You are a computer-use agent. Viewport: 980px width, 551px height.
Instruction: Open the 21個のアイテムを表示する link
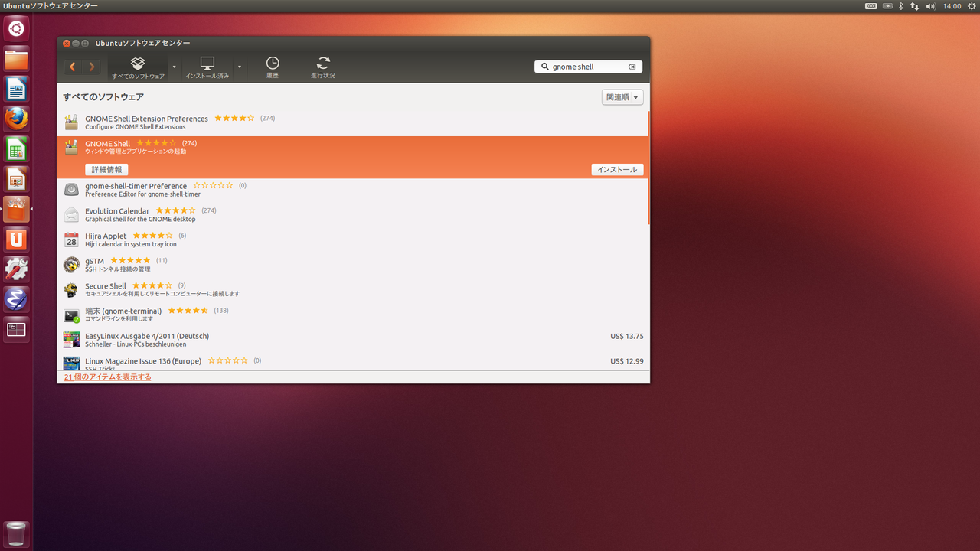[107, 377]
